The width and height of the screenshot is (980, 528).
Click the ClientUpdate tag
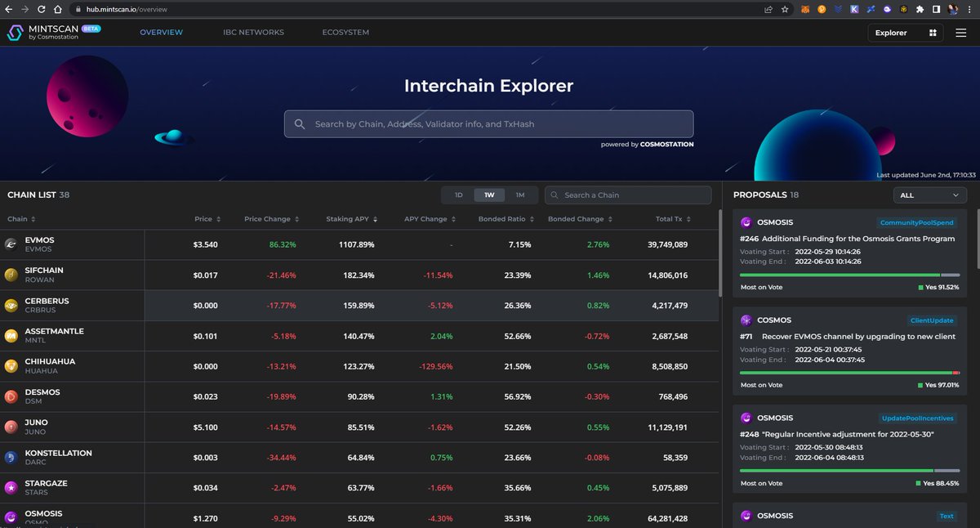point(932,320)
